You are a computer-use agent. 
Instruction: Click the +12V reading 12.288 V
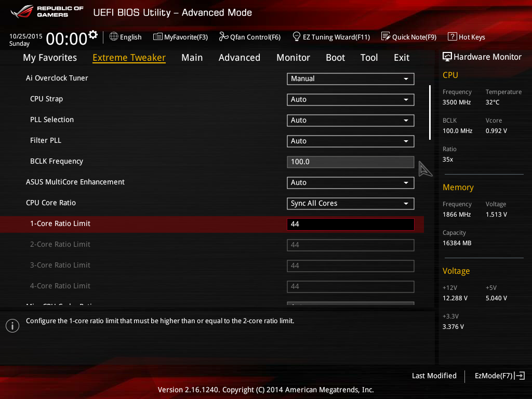pyautogui.click(x=455, y=298)
